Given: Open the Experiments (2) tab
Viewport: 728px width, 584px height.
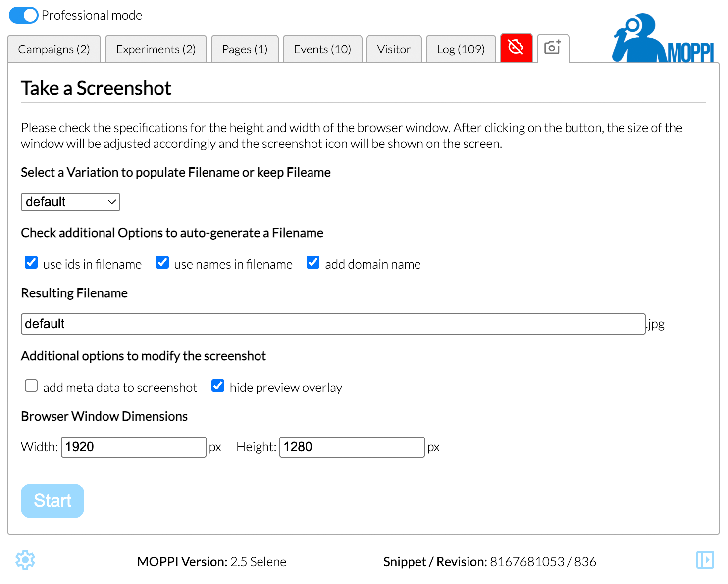Looking at the screenshot, I should pos(156,49).
